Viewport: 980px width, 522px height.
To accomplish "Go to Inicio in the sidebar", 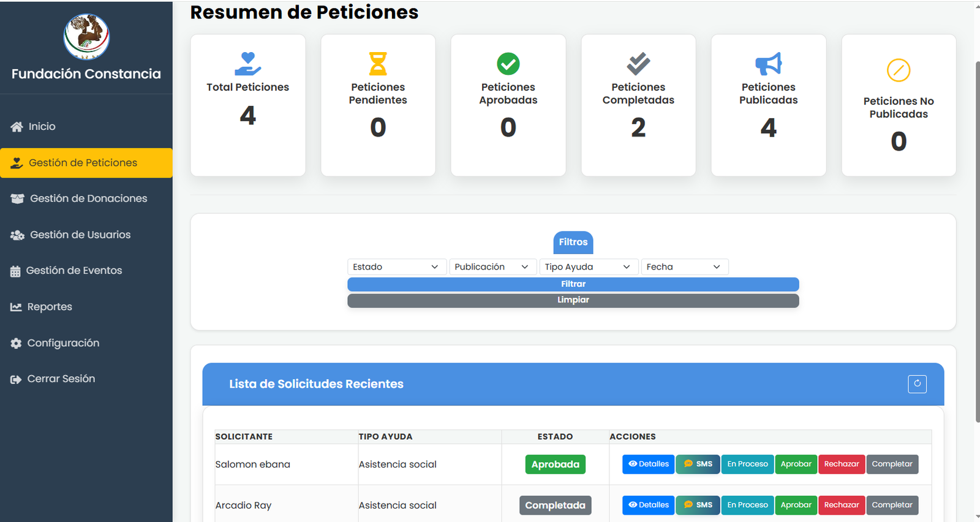I will pos(86,127).
